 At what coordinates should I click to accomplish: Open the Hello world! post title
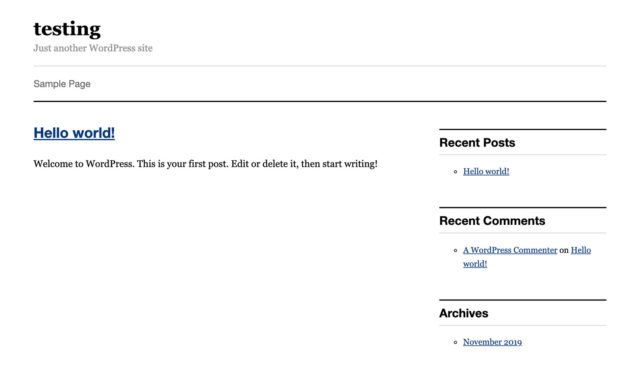pyautogui.click(x=74, y=133)
